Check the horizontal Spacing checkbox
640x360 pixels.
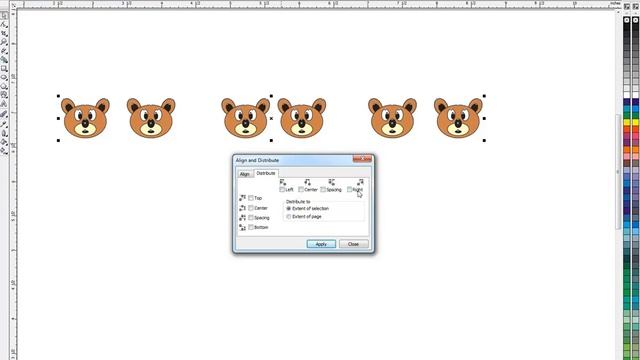[323, 189]
